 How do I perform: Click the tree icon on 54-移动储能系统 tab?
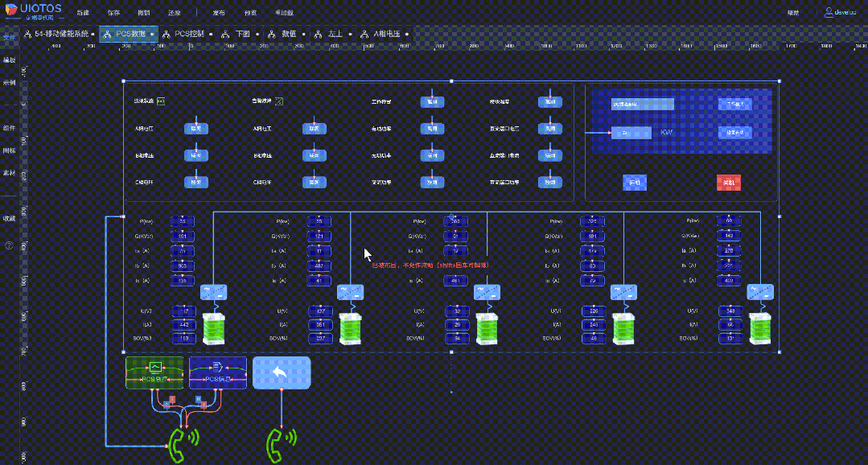[27, 34]
